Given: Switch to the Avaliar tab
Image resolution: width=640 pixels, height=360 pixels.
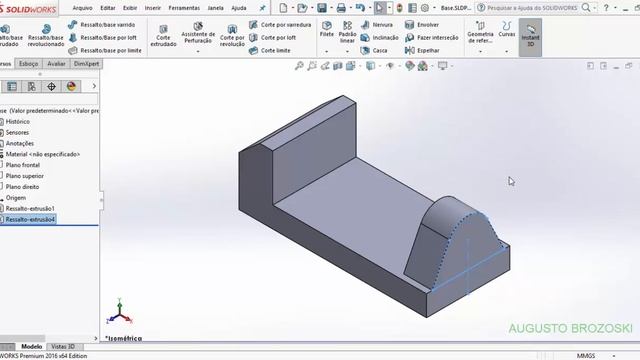Looking at the screenshot, I should 56,64.
